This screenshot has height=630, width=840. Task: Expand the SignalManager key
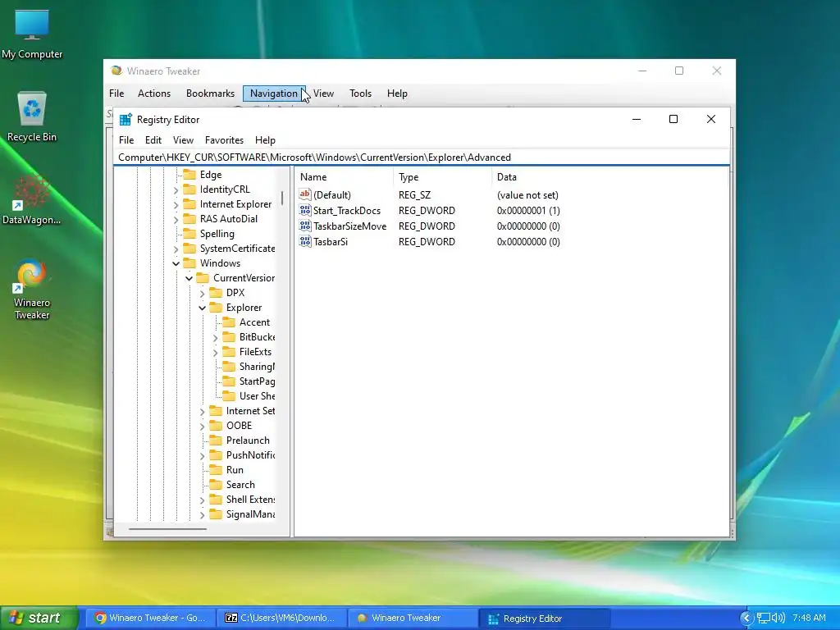(x=202, y=514)
